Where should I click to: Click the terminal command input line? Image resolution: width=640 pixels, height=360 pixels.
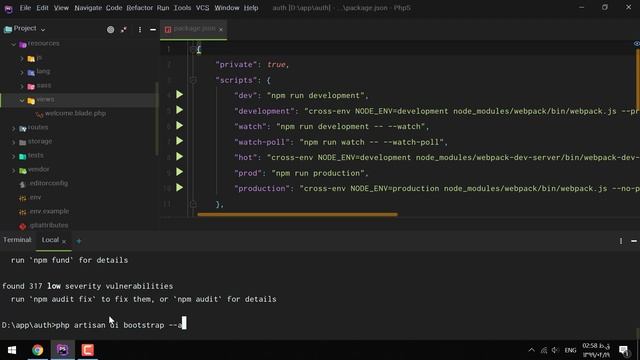click(94, 325)
